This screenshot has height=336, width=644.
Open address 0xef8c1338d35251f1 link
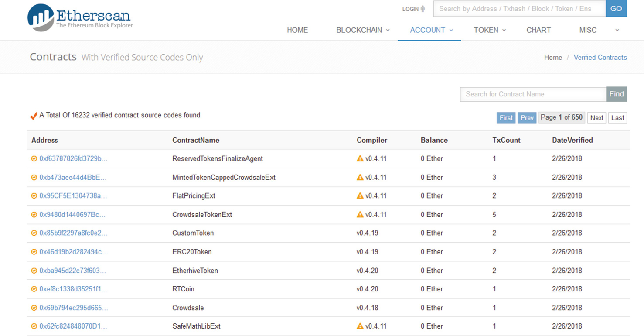[73, 289]
